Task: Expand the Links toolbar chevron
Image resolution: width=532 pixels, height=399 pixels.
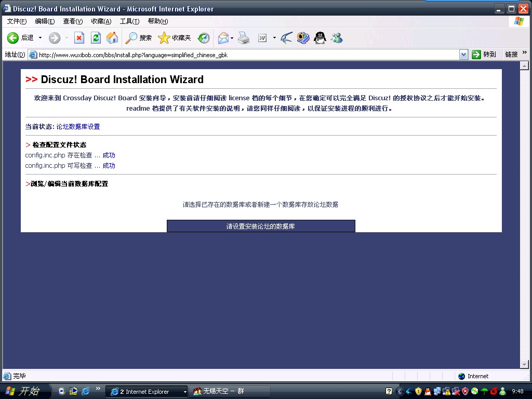Action: pos(525,52)
